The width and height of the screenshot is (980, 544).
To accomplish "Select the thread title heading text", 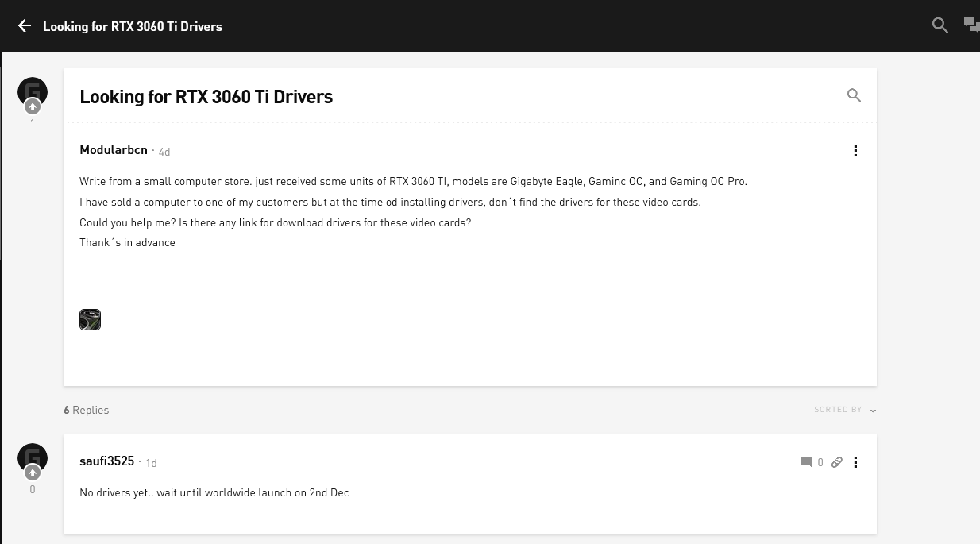I will click(x=206, y=97).
